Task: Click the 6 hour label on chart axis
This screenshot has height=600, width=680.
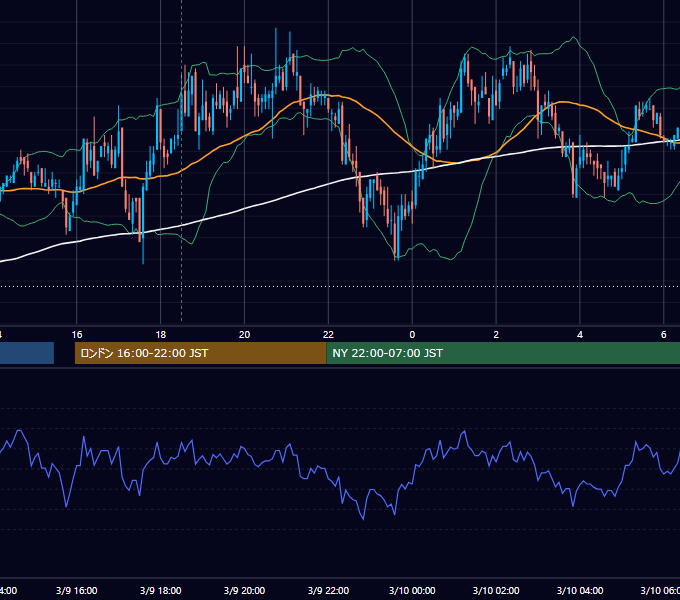Action: (x=664, y=335)
